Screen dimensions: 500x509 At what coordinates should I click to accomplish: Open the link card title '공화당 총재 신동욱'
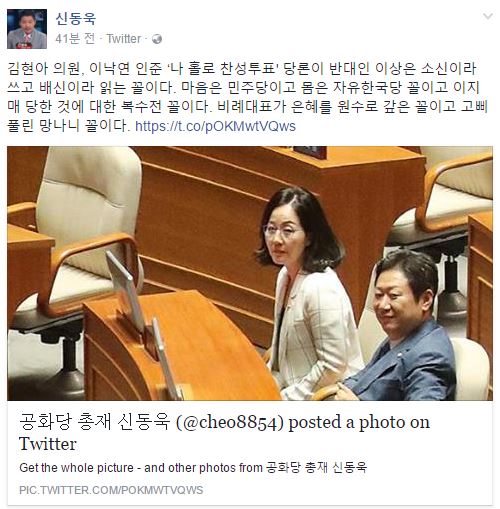pyautogui.click(x=94, y=422)
